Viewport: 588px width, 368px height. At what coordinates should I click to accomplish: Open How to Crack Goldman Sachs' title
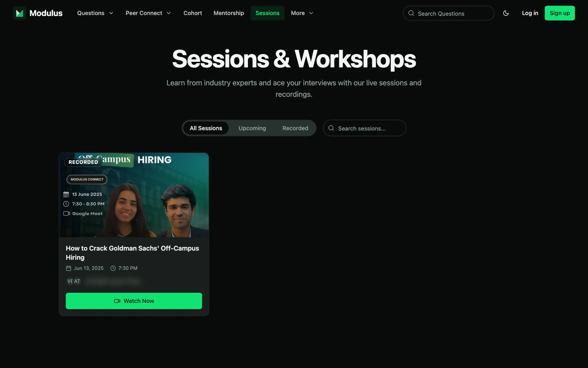pos(132,253)
